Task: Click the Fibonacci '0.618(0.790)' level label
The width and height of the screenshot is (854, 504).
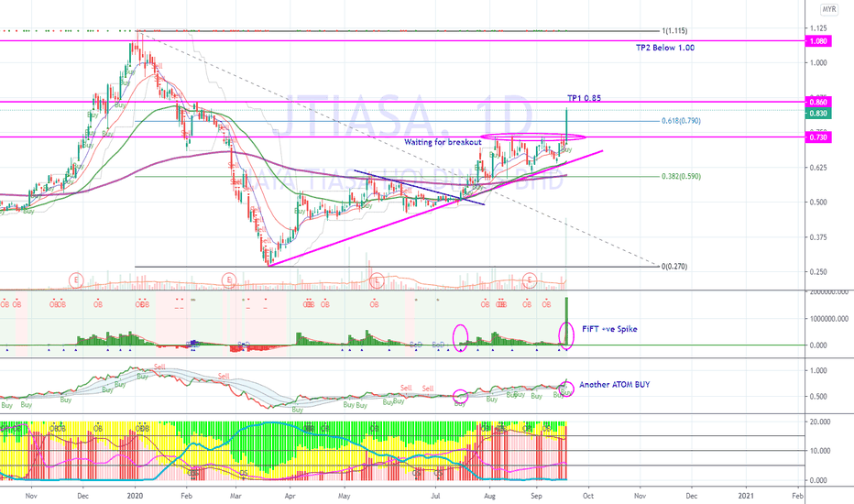Action: [681, 121]
